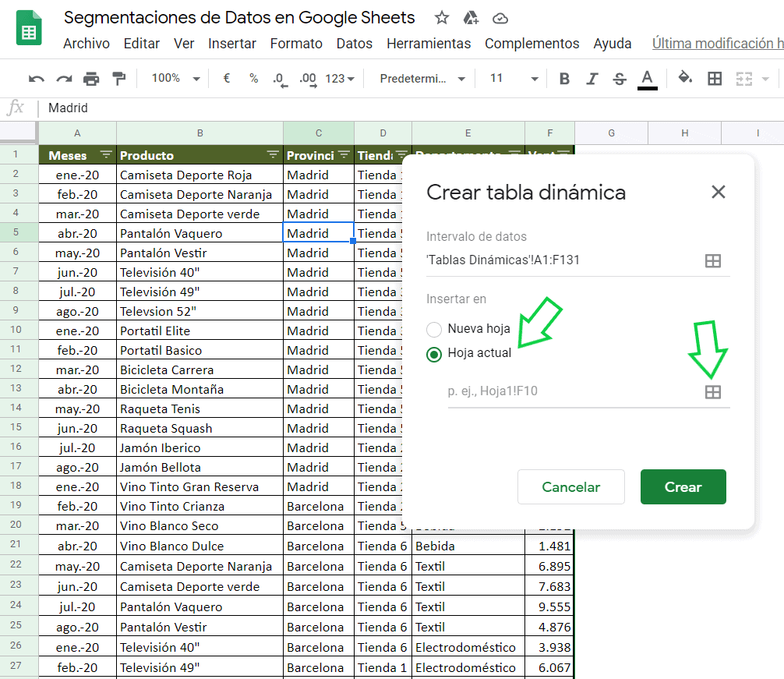
Task: Open the fill color bucket
Action: (685, 77)
